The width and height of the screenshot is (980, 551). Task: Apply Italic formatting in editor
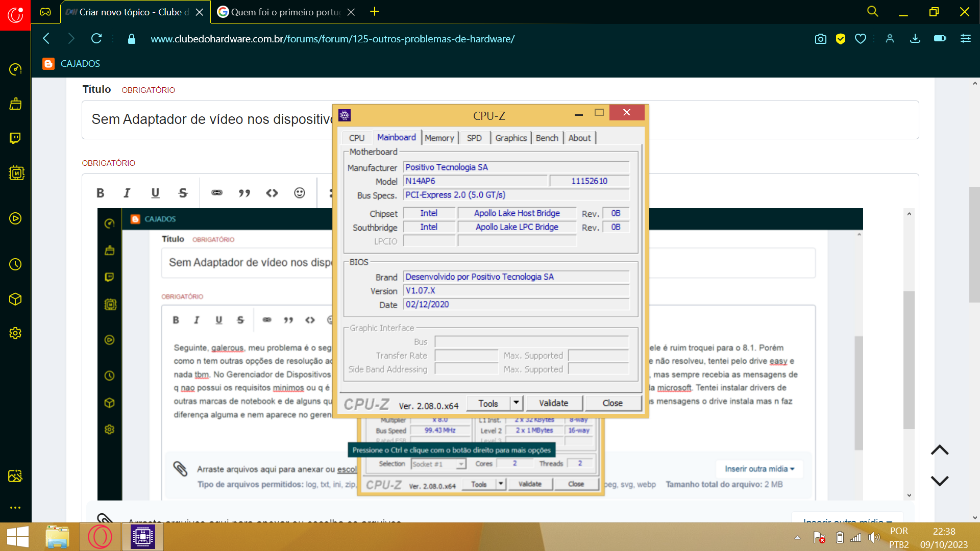[127, 193]
